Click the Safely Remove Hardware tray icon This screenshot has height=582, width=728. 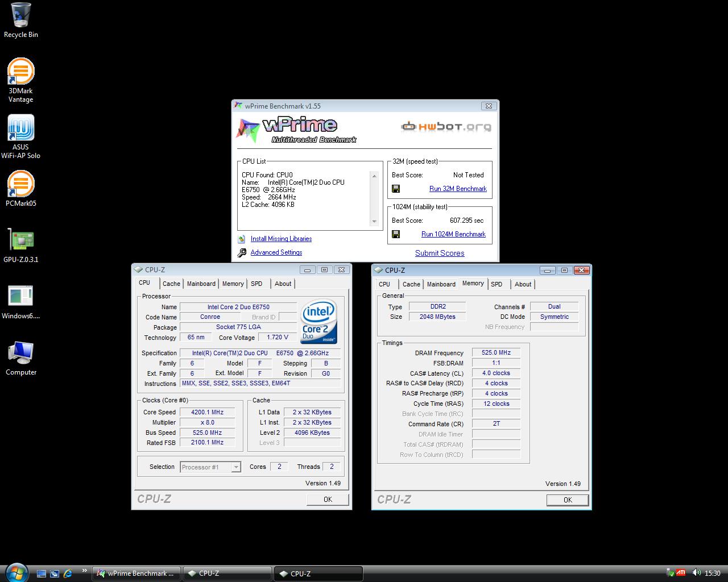point(671,573)
